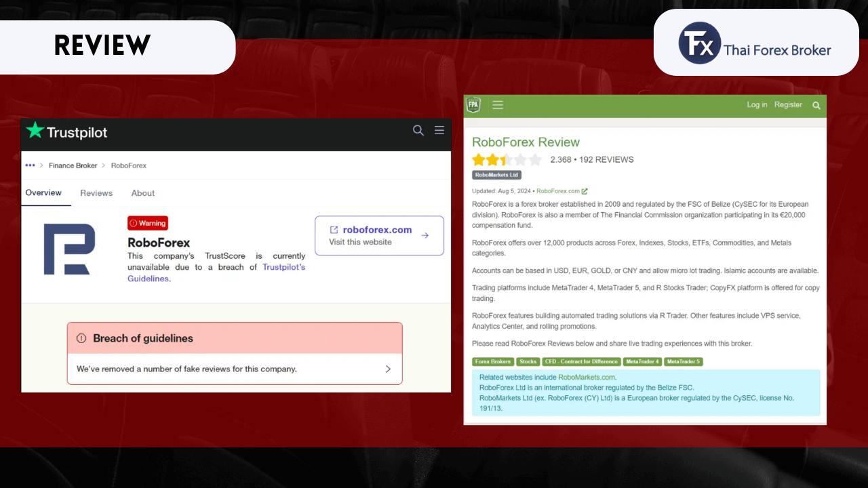Click the red Warning badge
Viewport: 868px width, 488px height.
click(x=148, y=223)
